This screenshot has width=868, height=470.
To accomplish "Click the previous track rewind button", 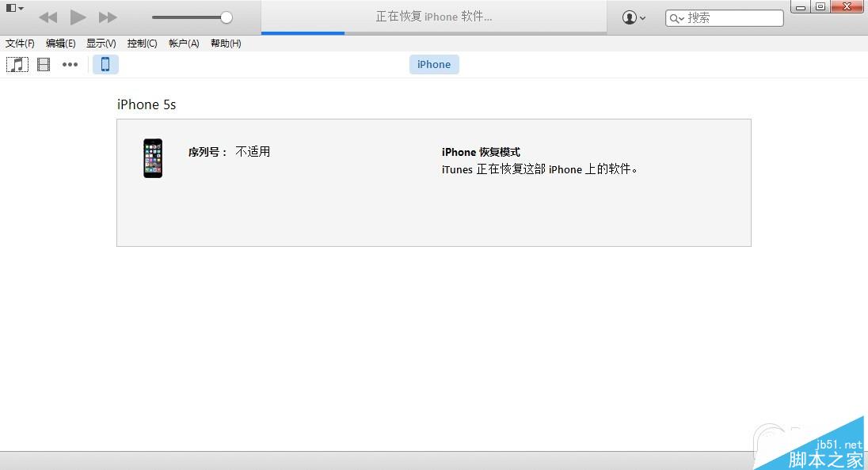I will click(48, 17).
